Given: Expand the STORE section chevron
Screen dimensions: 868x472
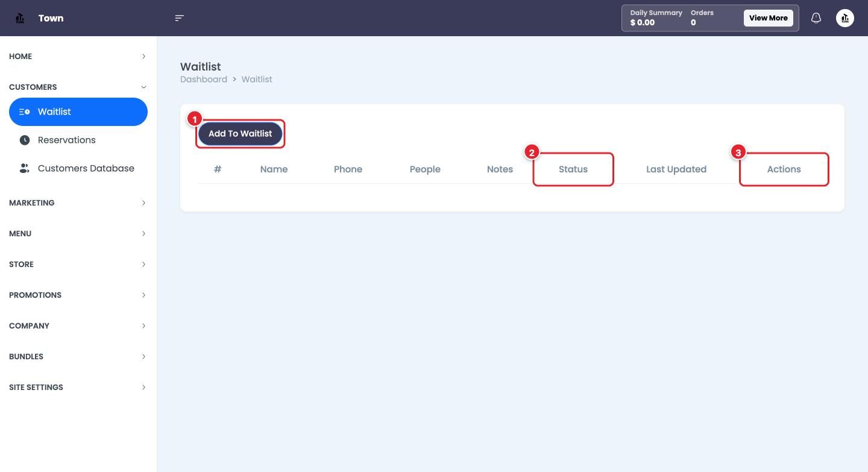Looking at the screenshot, I should coord(143,264).
